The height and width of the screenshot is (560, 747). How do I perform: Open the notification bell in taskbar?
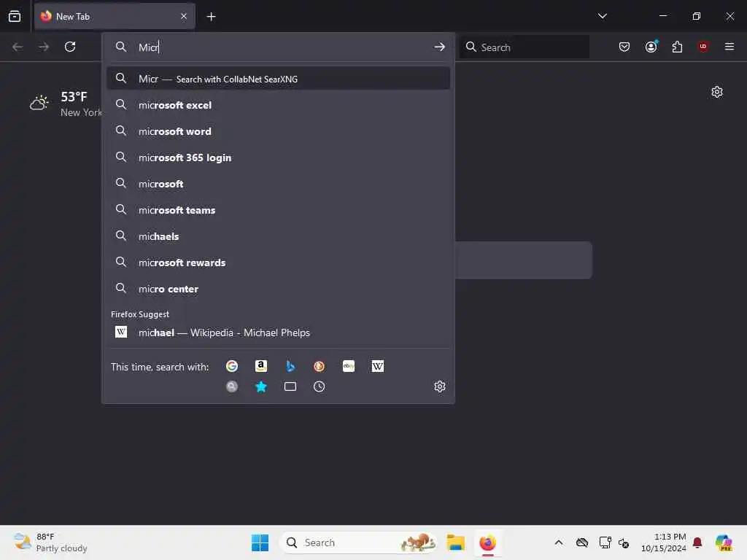(x=697, y=542)
